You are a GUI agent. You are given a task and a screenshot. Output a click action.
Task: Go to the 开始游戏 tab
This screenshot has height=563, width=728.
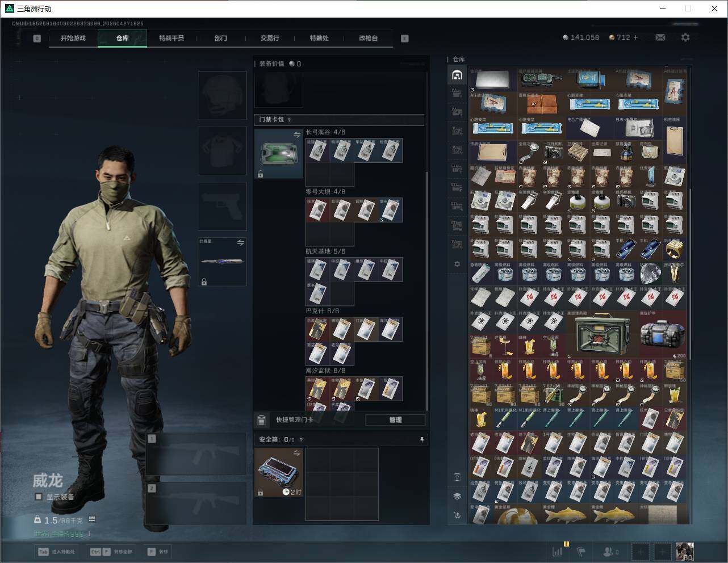pyautogui.click(x=73, y=39)
